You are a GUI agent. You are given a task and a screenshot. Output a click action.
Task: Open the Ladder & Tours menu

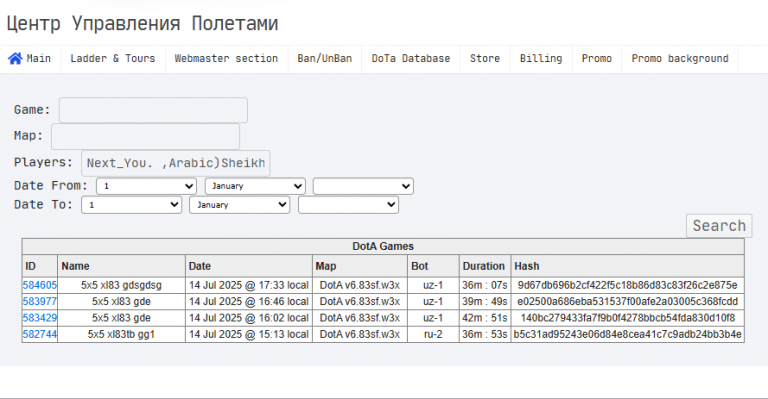[x=113, y=59]
